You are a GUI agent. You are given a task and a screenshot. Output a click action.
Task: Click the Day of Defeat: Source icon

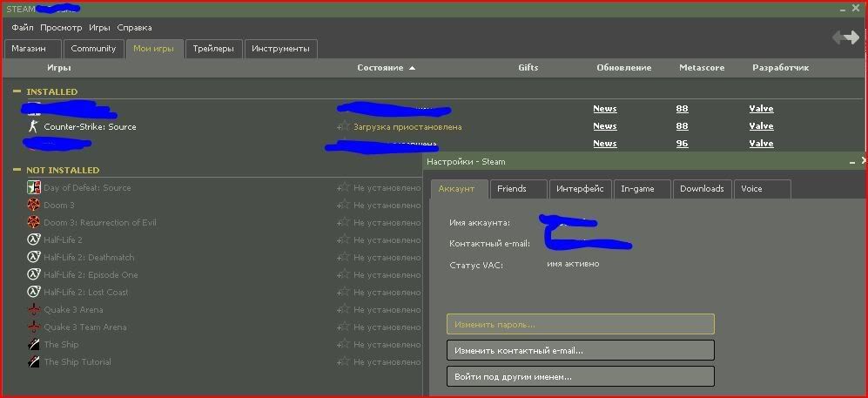(x=34, y=188)
